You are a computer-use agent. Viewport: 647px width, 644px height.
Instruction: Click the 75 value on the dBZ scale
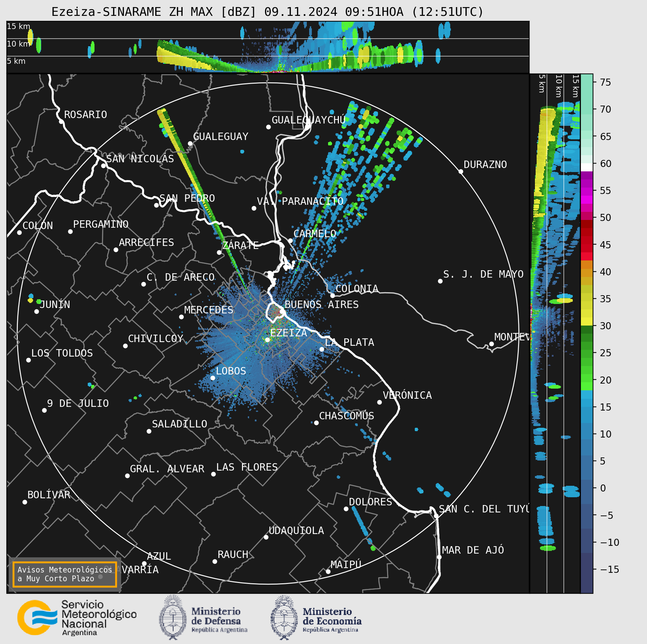pyautogui.click(x=605, y=82)
